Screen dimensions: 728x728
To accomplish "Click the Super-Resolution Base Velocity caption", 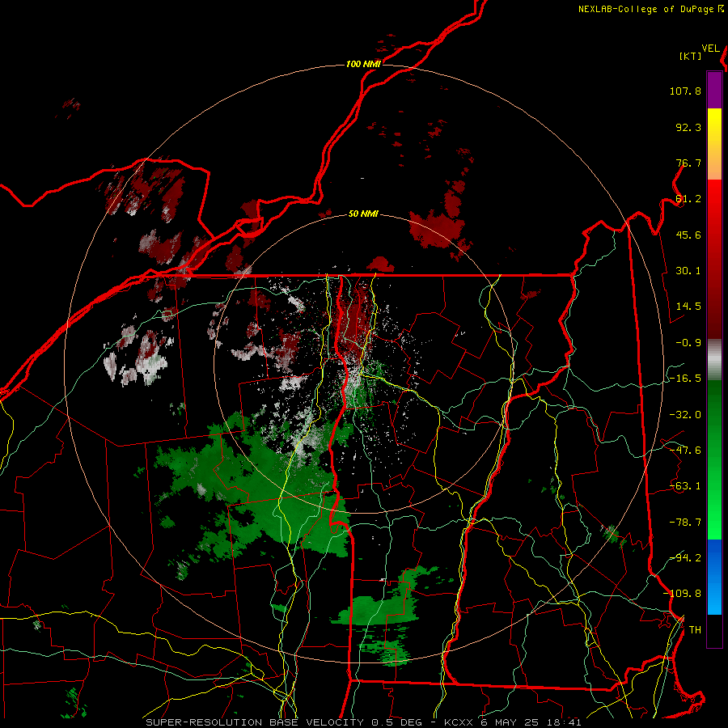I will (363, 722).
